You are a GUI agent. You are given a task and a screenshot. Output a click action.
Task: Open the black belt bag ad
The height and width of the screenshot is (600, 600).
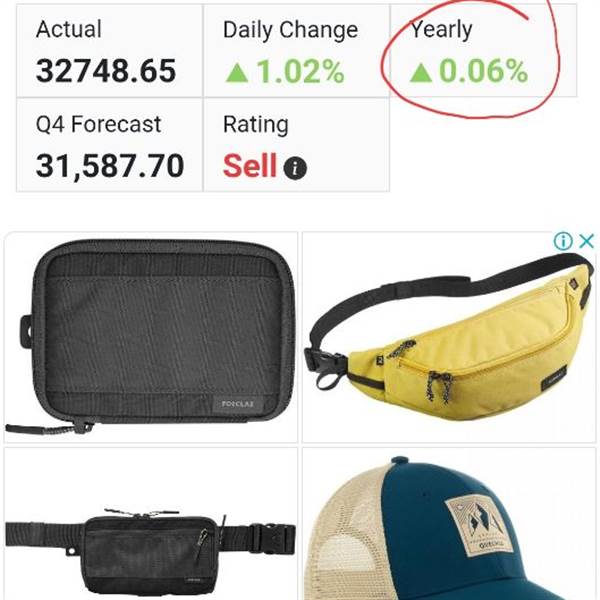pos(151,524)
